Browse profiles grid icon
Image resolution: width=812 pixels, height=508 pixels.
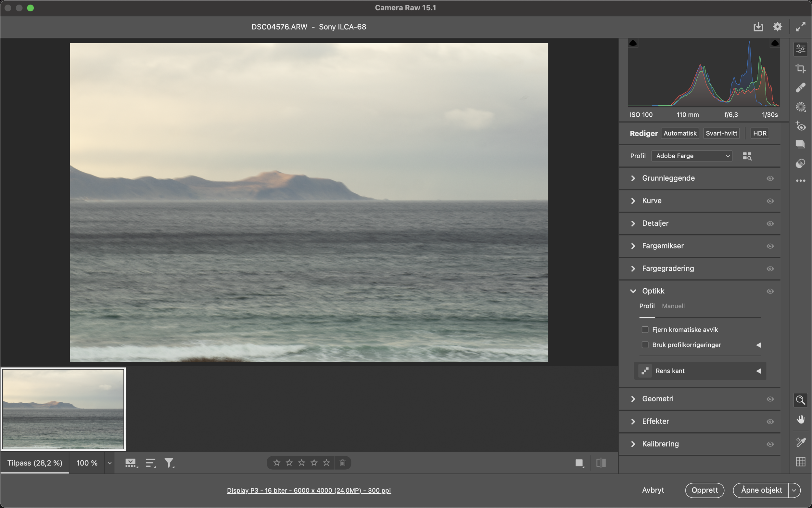[x=747, y=156]
